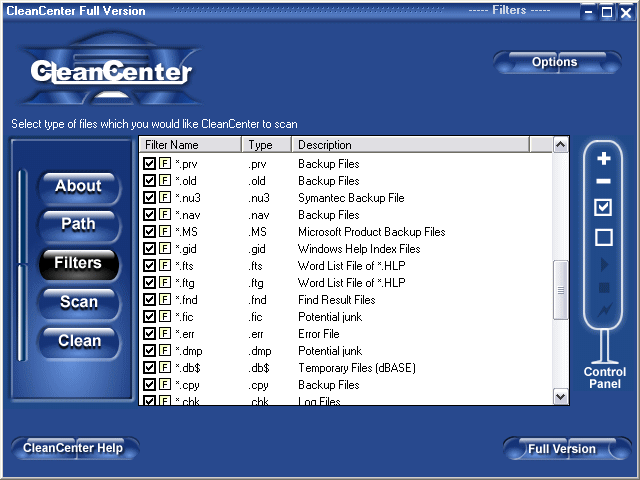Open the Clean section
The height and width of the screenshot is (480, 640).
point(79,341)
